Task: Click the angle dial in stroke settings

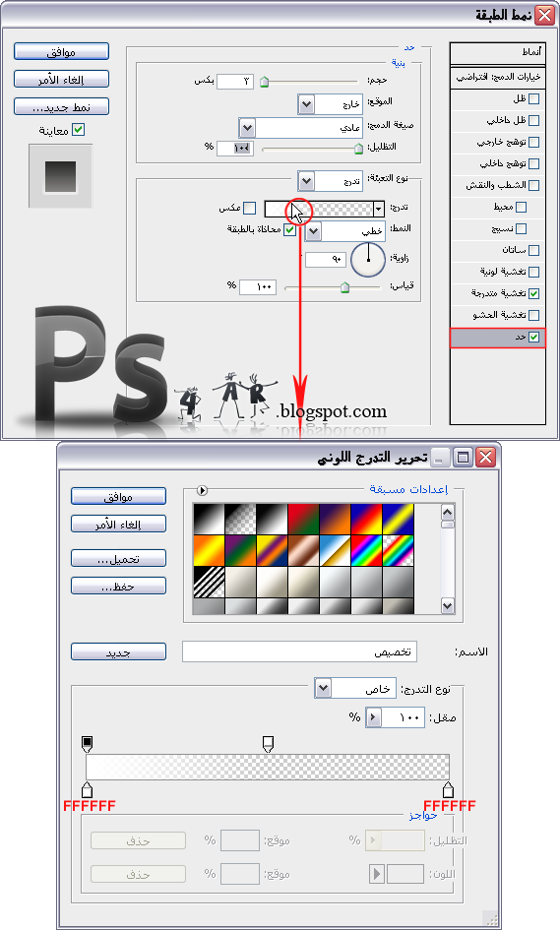Action: click(368, 259)
